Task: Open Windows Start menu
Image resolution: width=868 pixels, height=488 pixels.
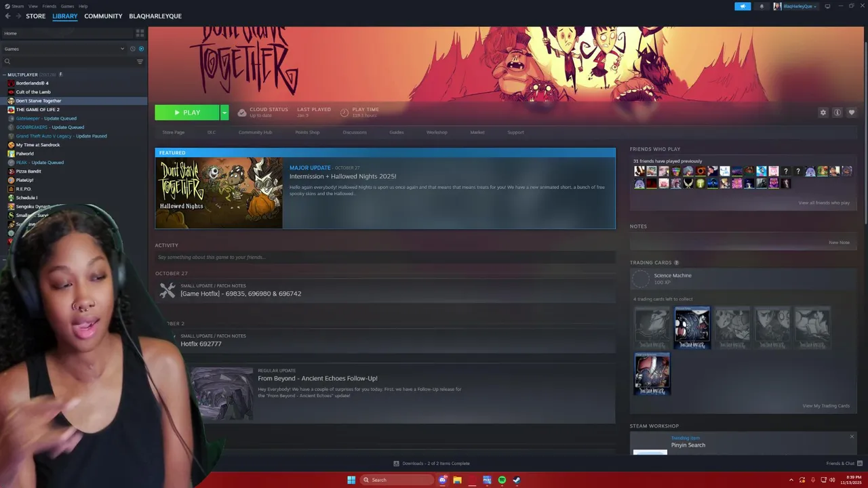Action: pos(351,480)
